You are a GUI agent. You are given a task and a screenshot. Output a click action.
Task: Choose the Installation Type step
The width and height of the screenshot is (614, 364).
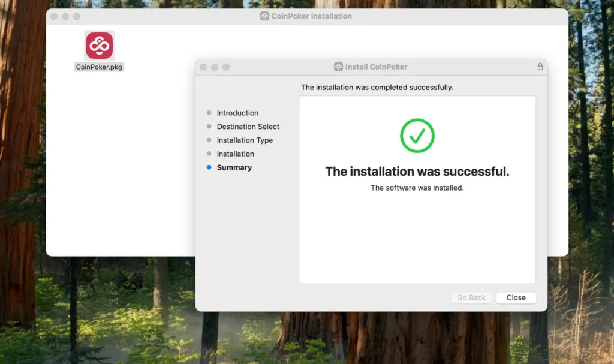click(x=245, y=140)
